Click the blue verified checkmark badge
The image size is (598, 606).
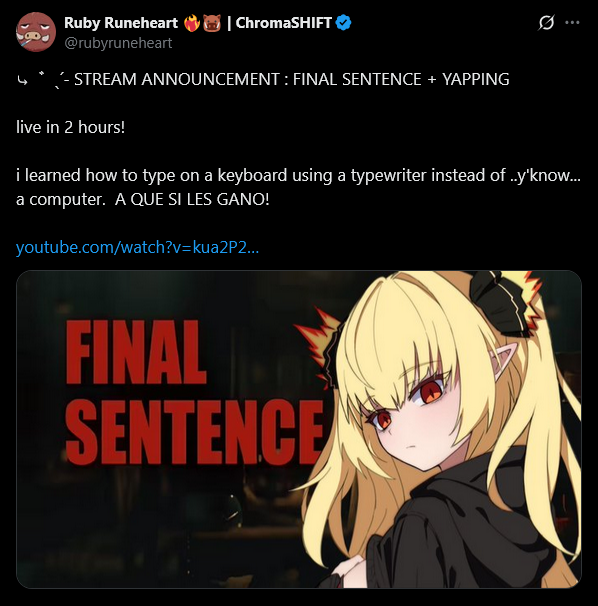343,22
